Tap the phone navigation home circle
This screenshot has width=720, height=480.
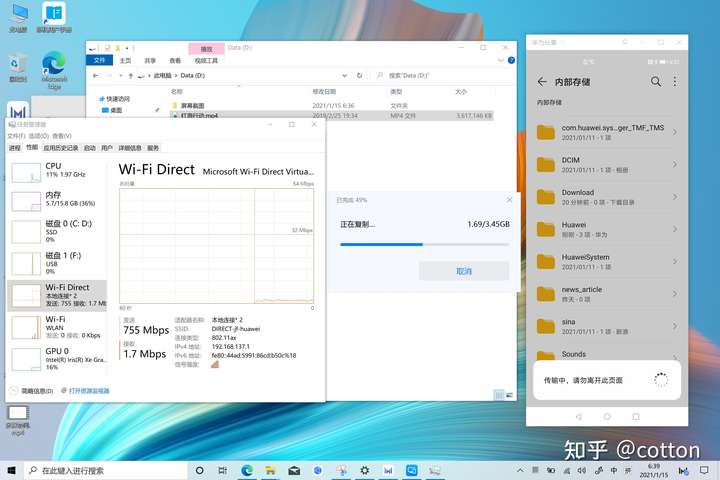(x=607, y=417)
